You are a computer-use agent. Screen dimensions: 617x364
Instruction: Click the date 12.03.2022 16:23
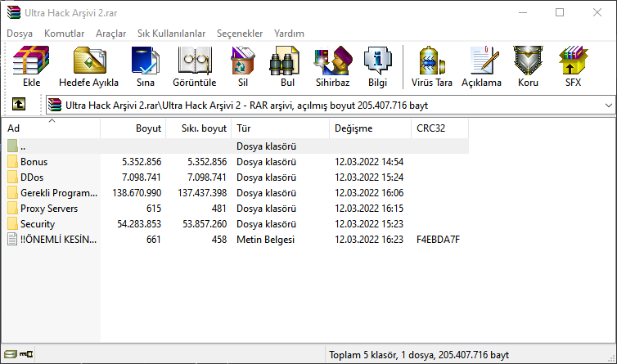point(369,239)
